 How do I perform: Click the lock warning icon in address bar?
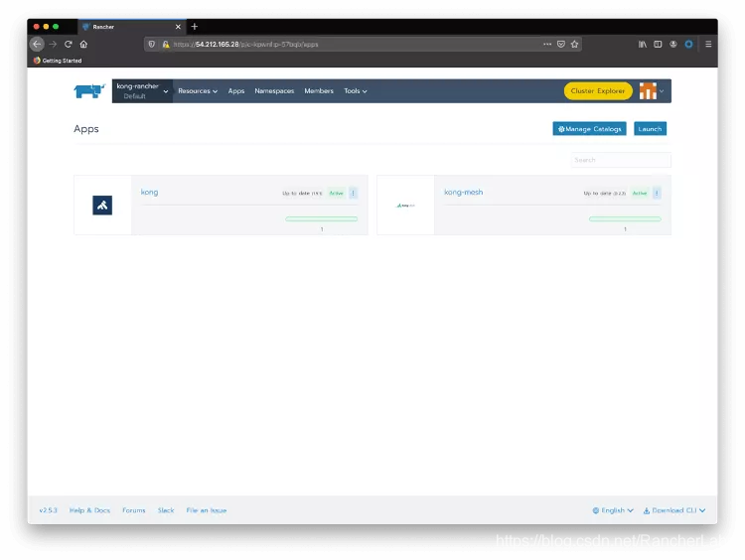165,44
